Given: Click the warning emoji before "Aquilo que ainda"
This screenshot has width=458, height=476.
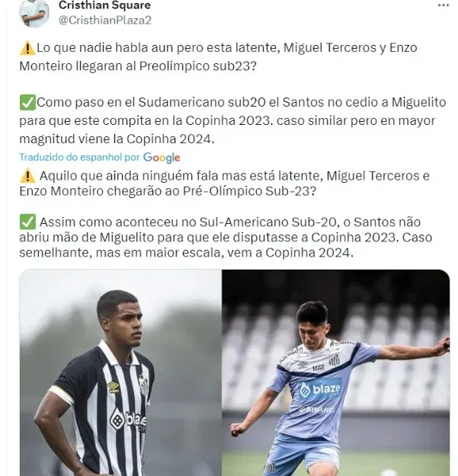Looking at the screenshot, I should (x=27, y=176).
